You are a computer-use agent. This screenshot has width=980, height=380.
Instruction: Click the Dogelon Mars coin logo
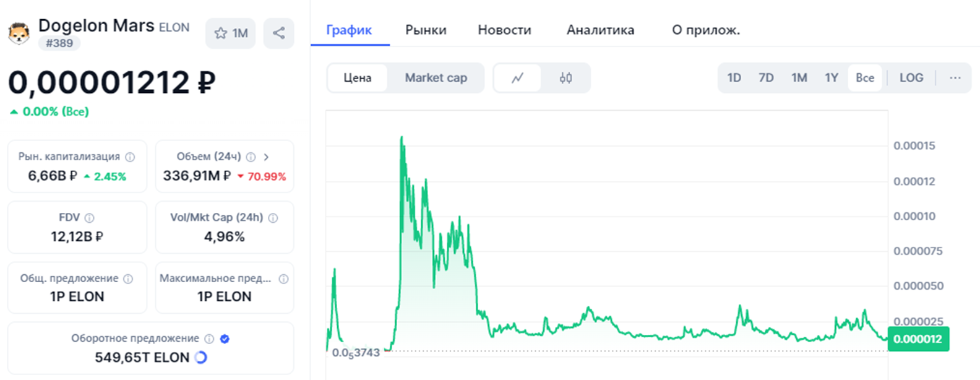point(19,33)
